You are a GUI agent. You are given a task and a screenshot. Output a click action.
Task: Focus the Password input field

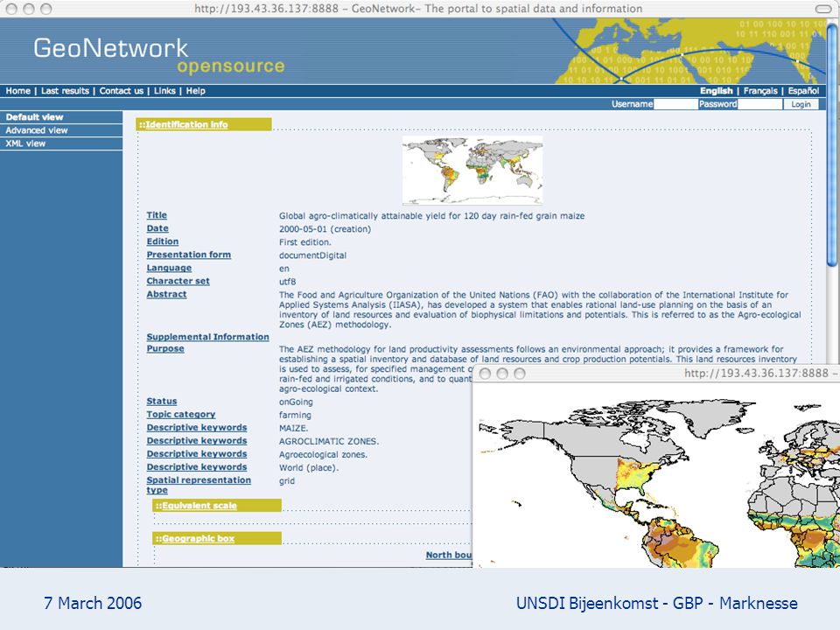(759, 104)
